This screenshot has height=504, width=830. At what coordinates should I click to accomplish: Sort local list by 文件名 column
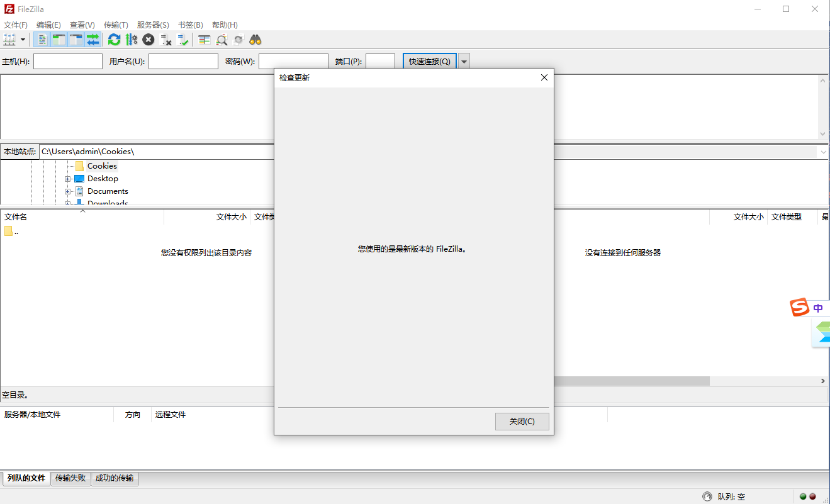82,216
